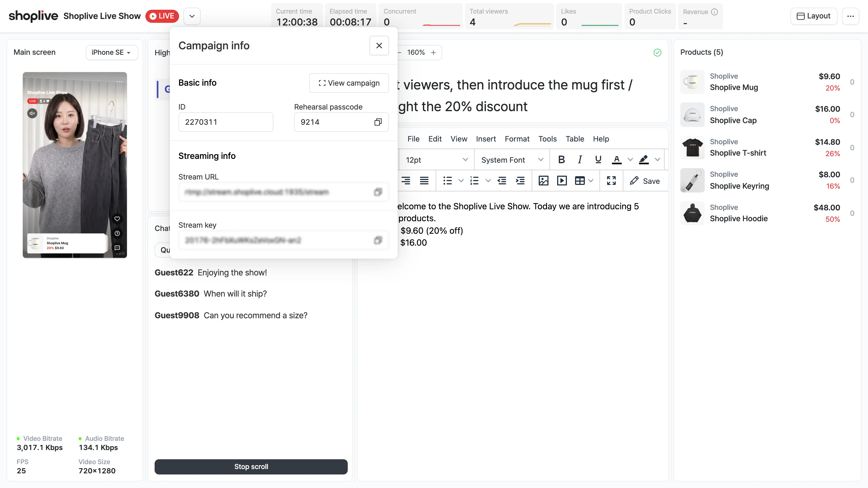The image size is (868, 488).
Task: Align text to the right
Action: pyautogui.click(x=406, y=181)
